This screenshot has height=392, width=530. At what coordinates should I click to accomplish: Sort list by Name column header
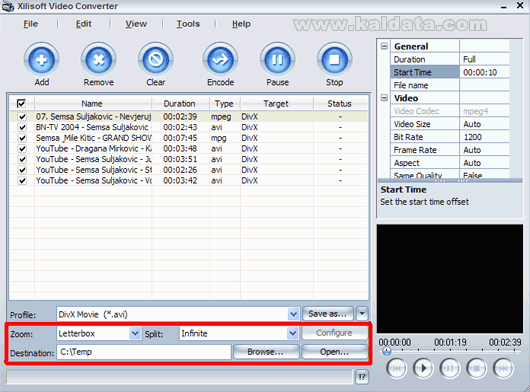coord(92,103)
